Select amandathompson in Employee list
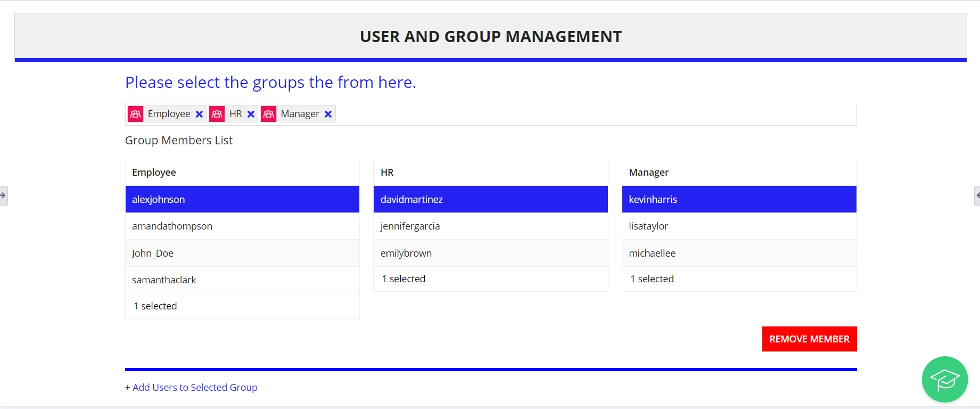980x409 pixels. tap(242, 226)
